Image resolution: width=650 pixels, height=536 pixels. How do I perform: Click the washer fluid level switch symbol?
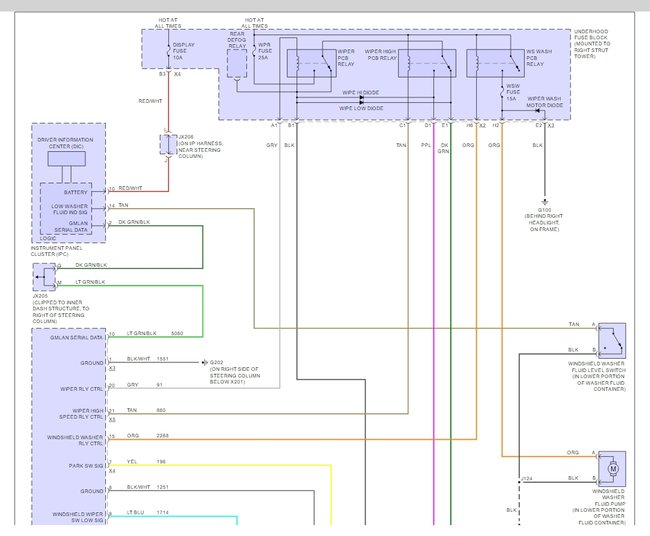[x=611, y=341]
